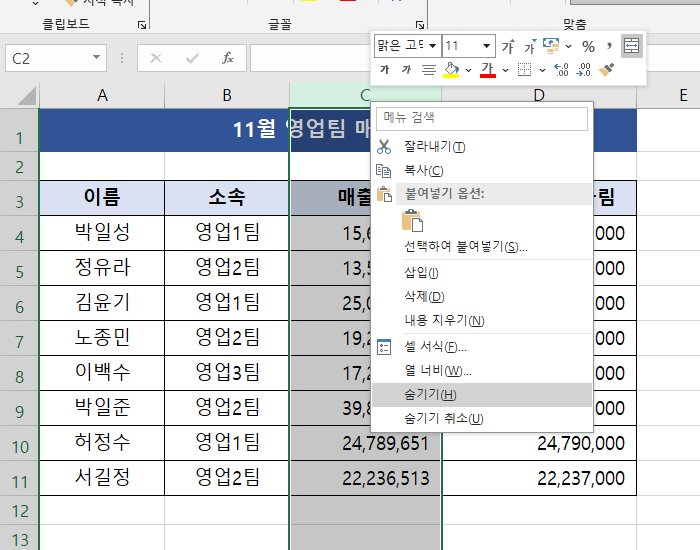Open clipboard group dialog launcher
700x550 pixels.
coord(142,25)
